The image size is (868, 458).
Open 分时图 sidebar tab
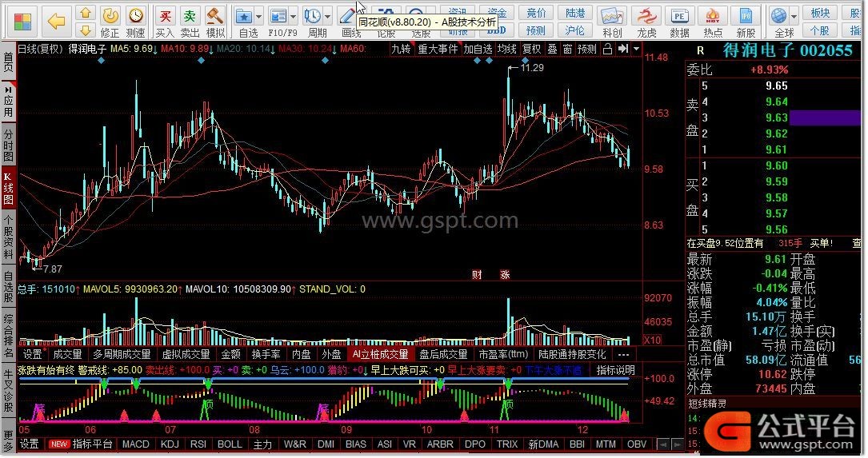point(8,145)
